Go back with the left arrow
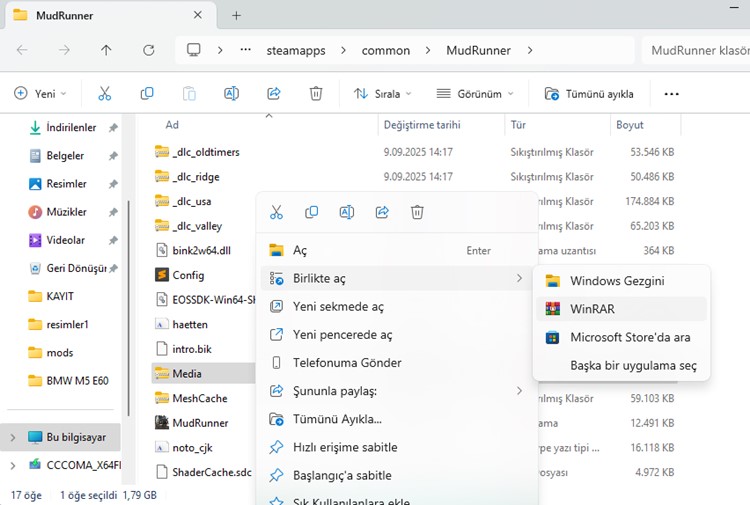The width and height of the screenshot is (750, 505). (x=22, y=50)
